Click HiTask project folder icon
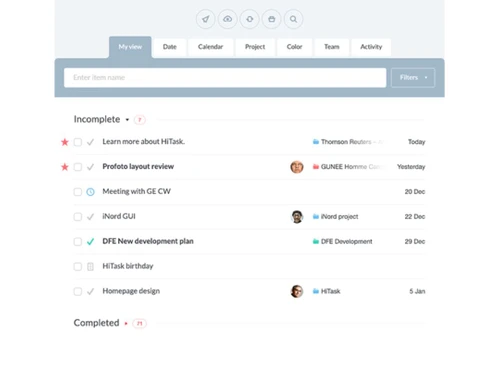 click(x=316, y=291)
